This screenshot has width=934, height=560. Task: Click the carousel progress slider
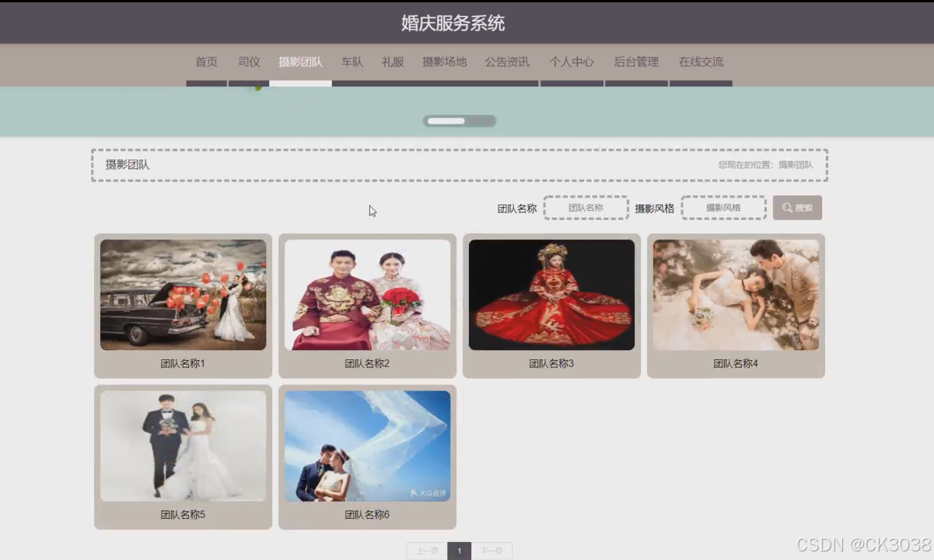pos(459,121)
